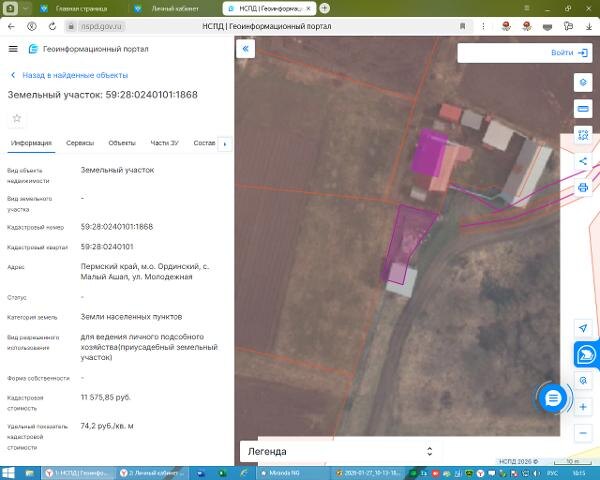Open the round chat message button
The width and height of the screenshot is (600, 480).
[x=553, y=398]
